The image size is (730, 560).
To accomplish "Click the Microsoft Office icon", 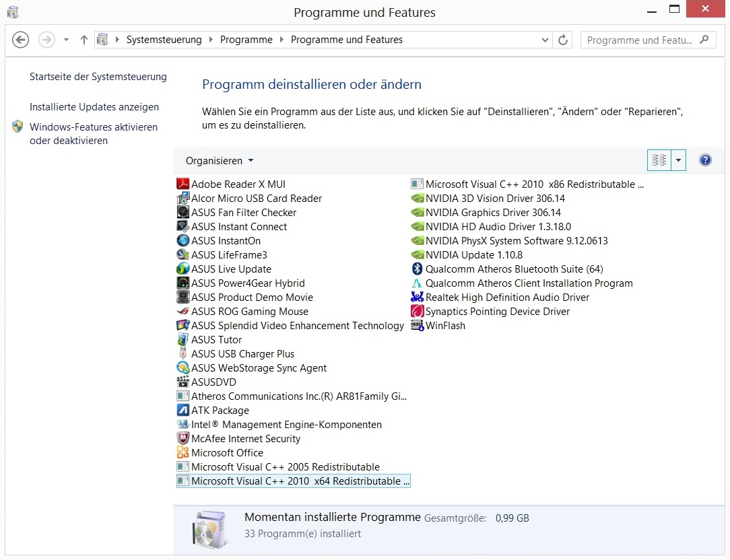I will tap(183, 452).
